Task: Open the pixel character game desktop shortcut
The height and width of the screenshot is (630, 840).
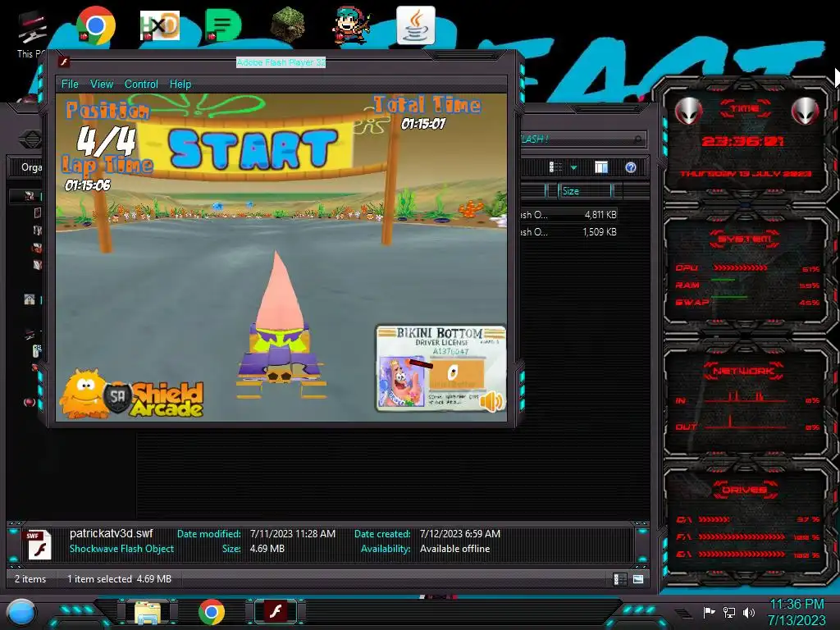Action: pos(351,25)
